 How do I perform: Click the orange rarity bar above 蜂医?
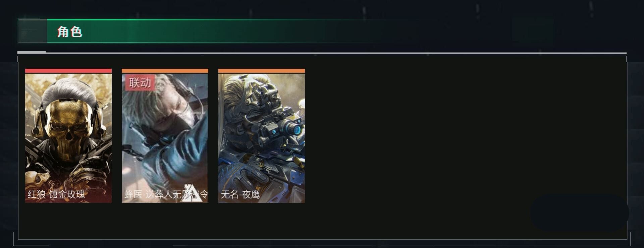click(x=165, y=71)
